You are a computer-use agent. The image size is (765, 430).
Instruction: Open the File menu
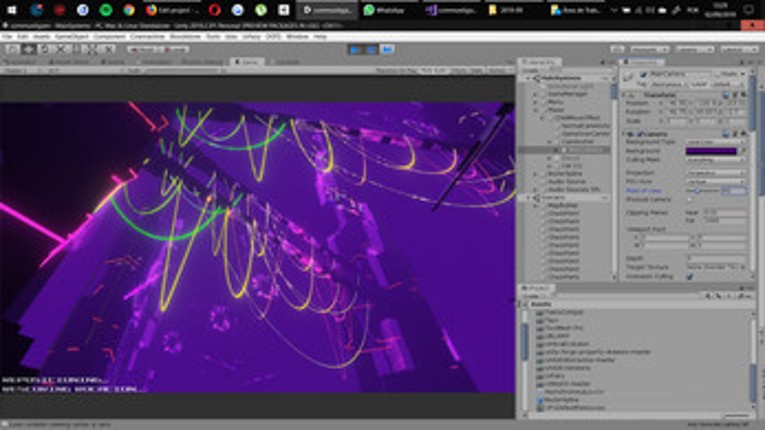click(7, 37)
